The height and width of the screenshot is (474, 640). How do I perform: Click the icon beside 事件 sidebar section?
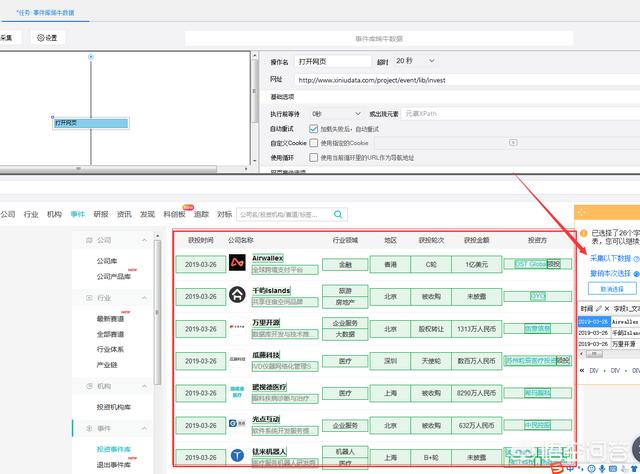pyautogui.click(x=89, y=428)
